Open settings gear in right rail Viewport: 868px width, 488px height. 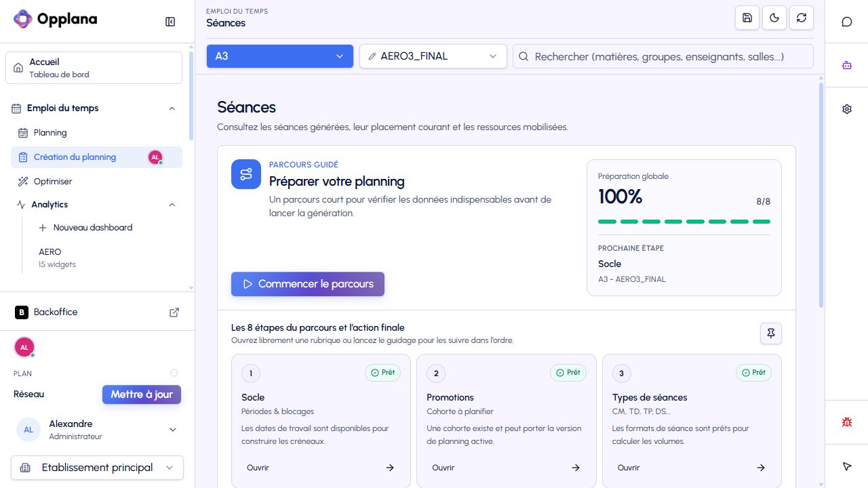(847, 109)
